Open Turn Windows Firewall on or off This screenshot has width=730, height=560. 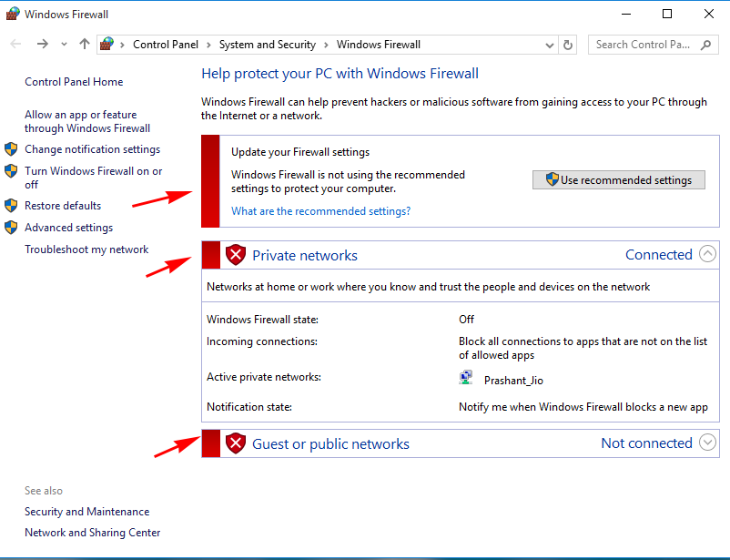[x=93, y=178]
